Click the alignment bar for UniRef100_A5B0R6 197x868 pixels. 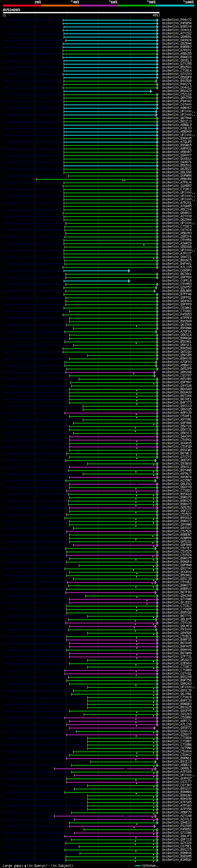(97, 179)
